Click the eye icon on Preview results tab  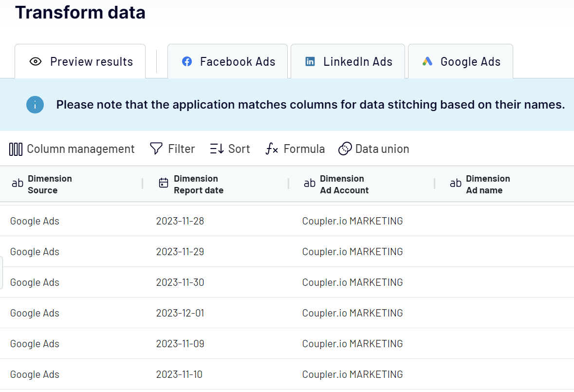point(35,61)
